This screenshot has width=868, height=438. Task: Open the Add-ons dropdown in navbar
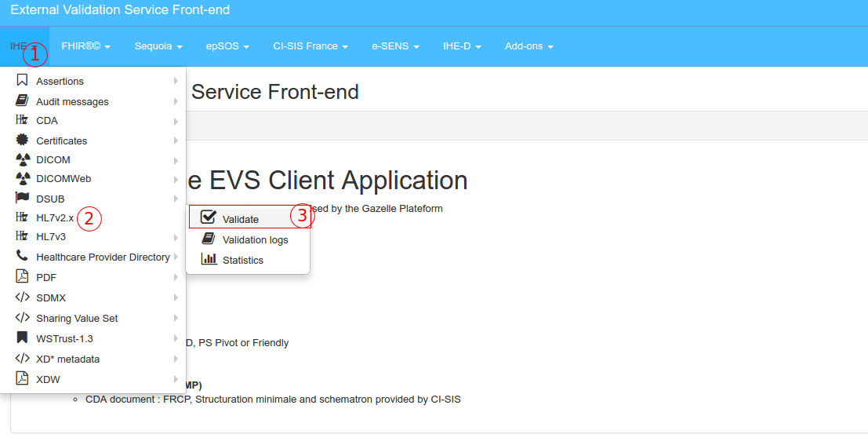tap(528, 46)
